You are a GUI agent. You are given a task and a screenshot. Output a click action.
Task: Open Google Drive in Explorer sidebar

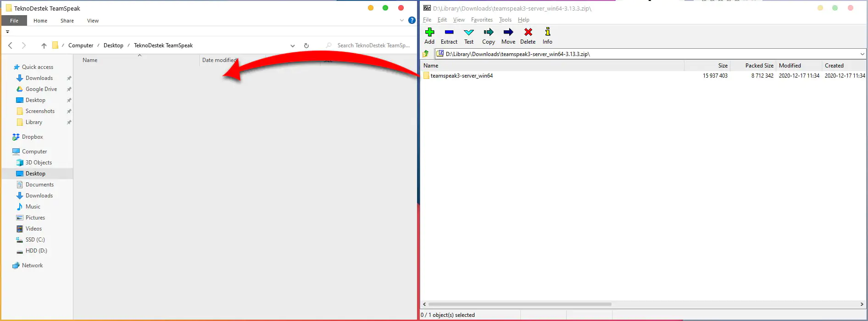pos(41,89)
